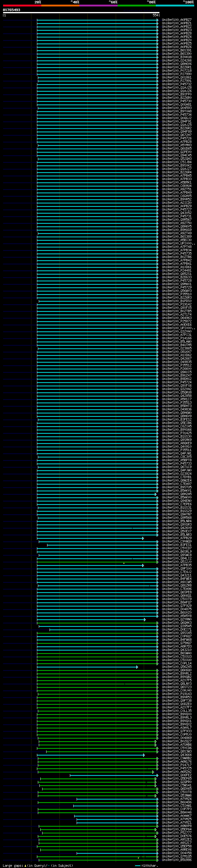Click the UniRef100_Q8H2A5 label
Screen dimensions: 197x868
[x=177, y=494]
